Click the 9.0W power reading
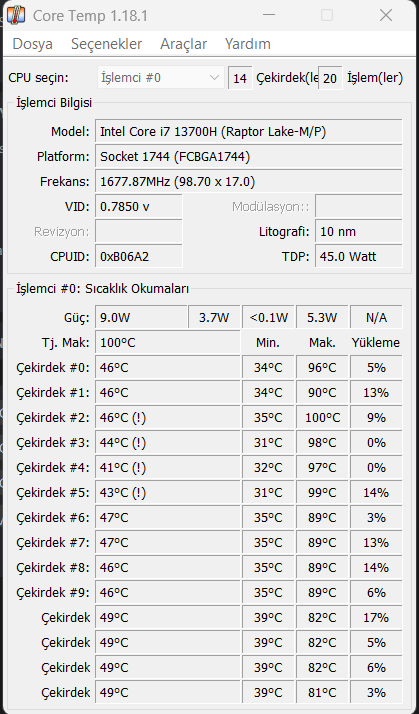The height and width of the screenshot is (714, 419). (x=141, y=317)
